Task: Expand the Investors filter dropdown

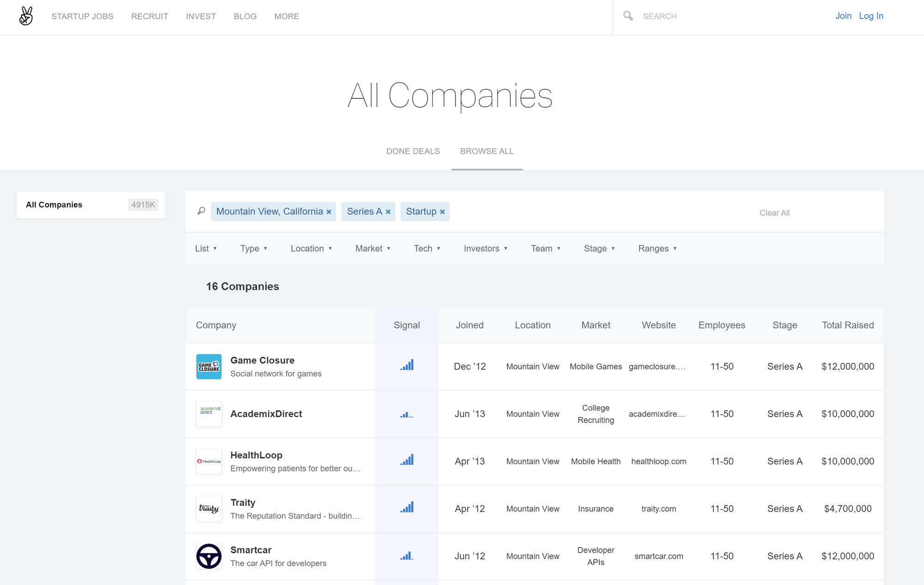Action: pos(486,248)
